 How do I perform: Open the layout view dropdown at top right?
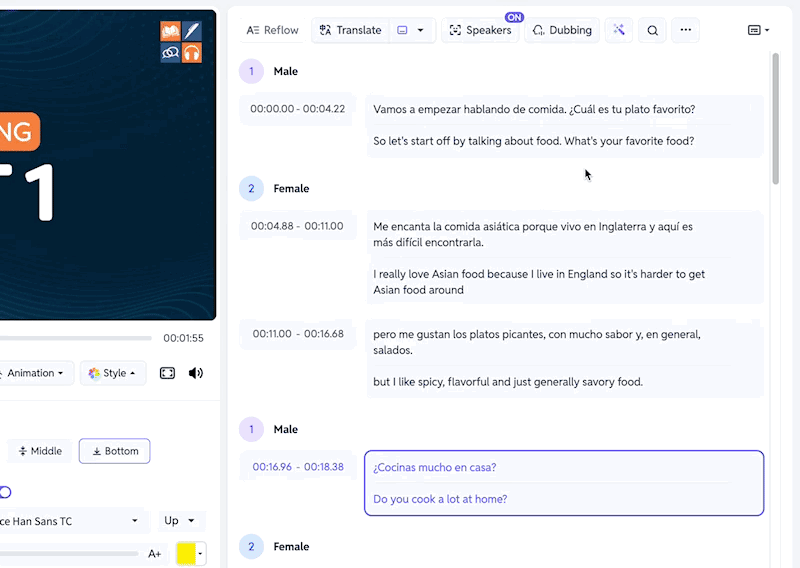click(758, 30)
